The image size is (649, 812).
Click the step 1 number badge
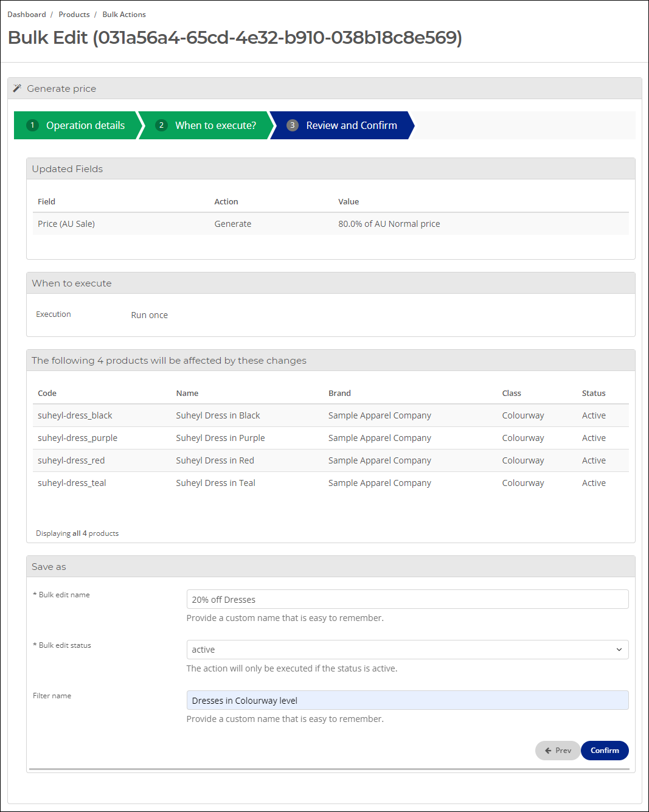tap(32, 125)
